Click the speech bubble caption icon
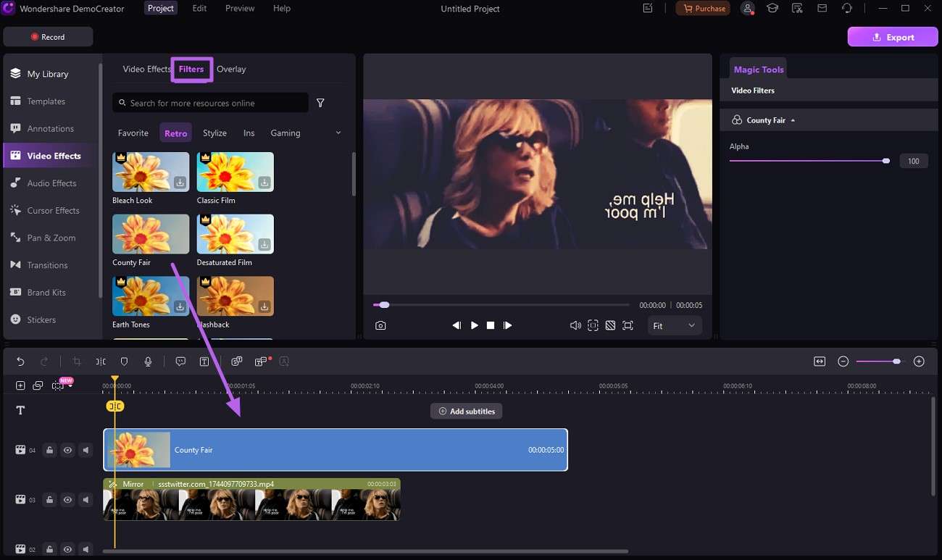Image resolution: width=942 pixels, height=560 pixels. [x=180, y=362]
